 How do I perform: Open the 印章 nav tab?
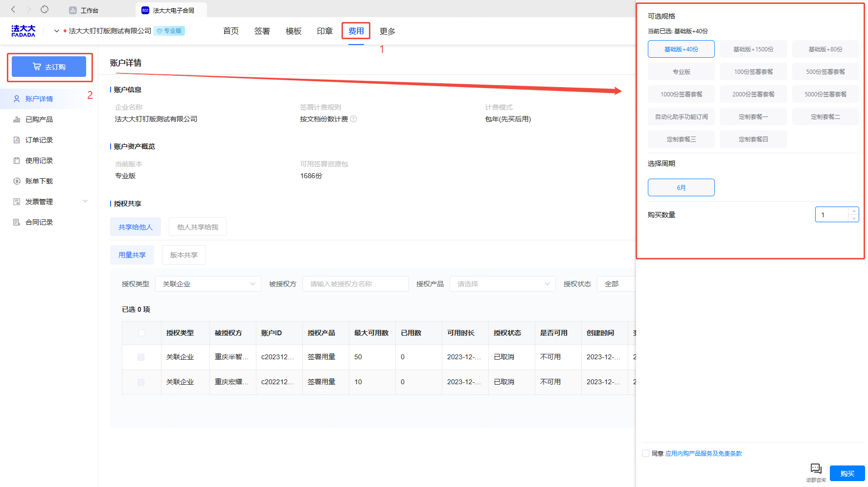(x=325, y=31)
